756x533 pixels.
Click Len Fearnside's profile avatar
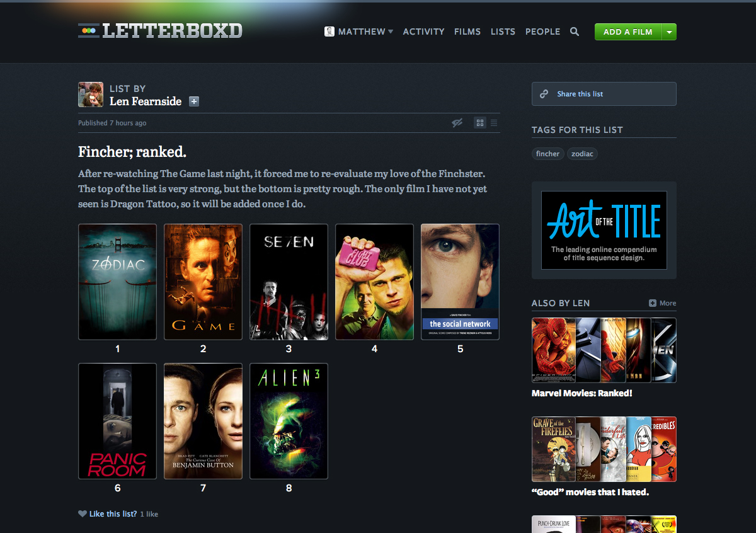tap(90, 93)
